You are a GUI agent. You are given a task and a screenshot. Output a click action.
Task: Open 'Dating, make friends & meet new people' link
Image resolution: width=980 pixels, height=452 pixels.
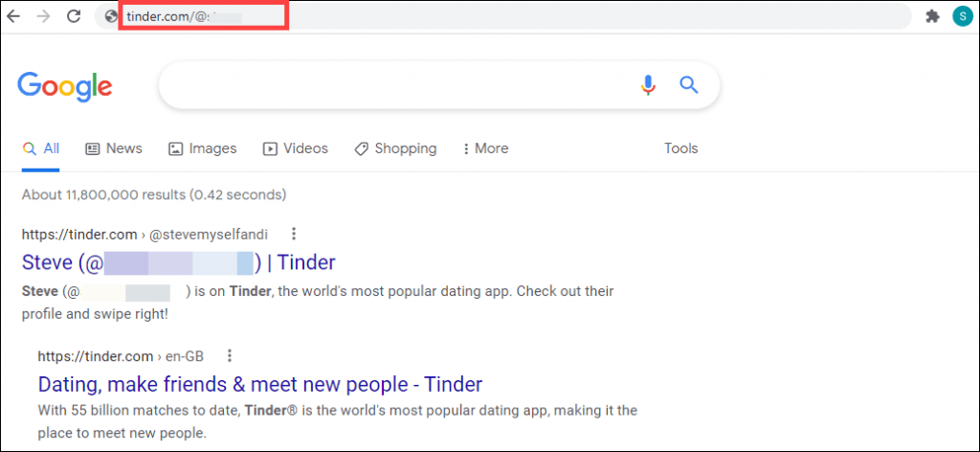tap(260, 384)
